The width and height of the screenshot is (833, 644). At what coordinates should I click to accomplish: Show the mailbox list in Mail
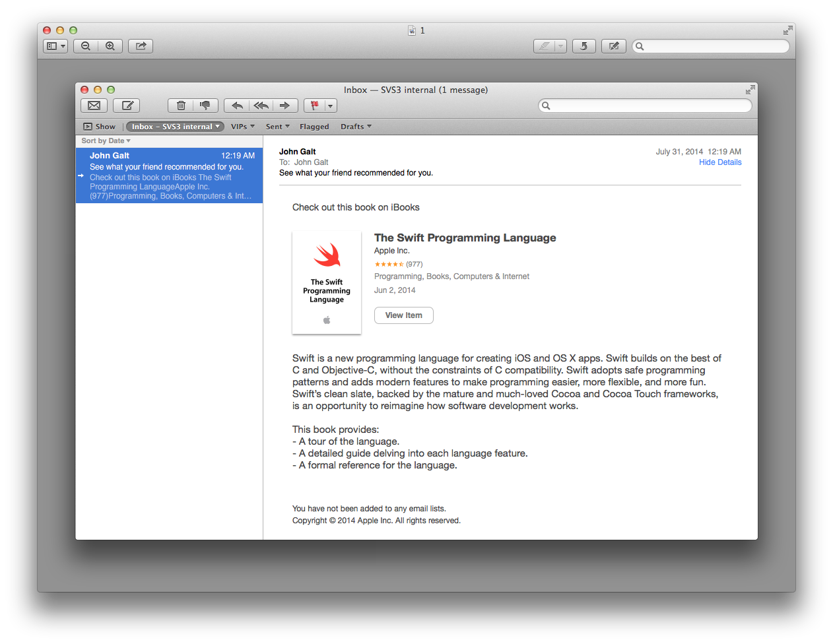(100, 127)
